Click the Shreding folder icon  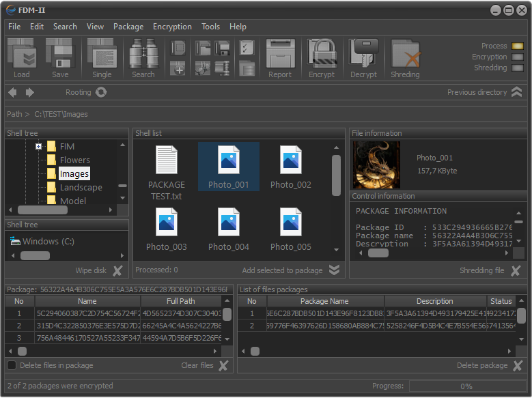pos(406,54)
